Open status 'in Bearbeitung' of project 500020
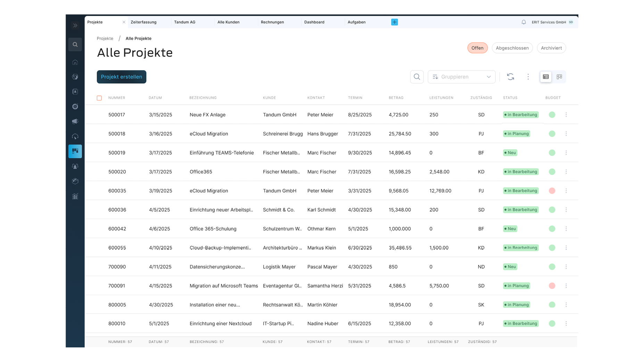 coord(521,172)
